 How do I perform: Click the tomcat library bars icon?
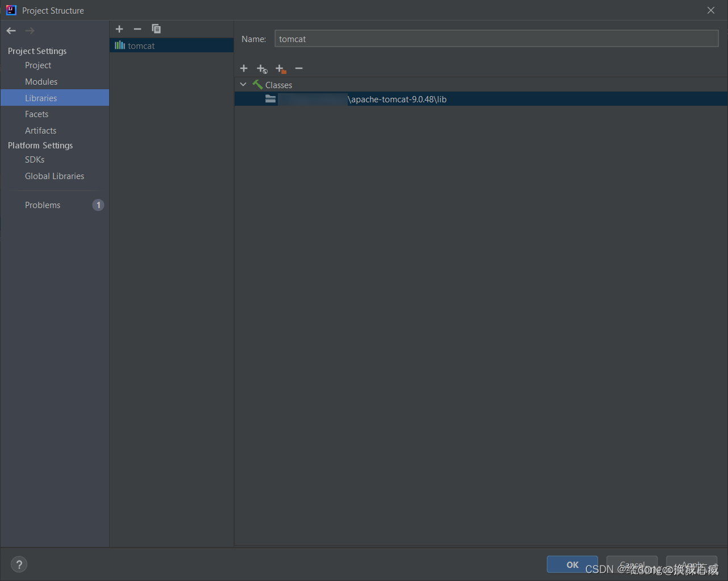[x=120, y=45]
